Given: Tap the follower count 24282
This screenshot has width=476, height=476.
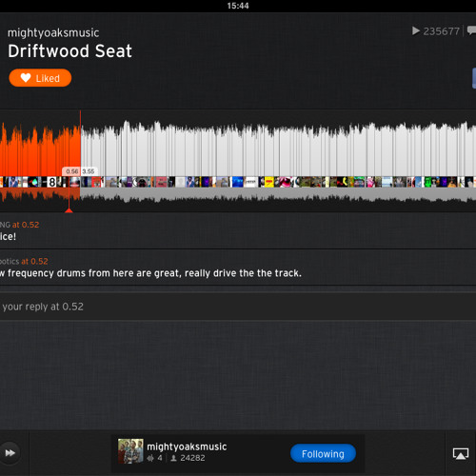Looking at the screenshot, I should point(192,458).
